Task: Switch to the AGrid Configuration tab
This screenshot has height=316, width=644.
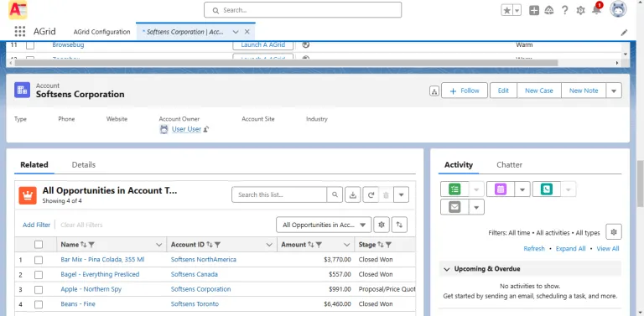Action: (101, 32)
